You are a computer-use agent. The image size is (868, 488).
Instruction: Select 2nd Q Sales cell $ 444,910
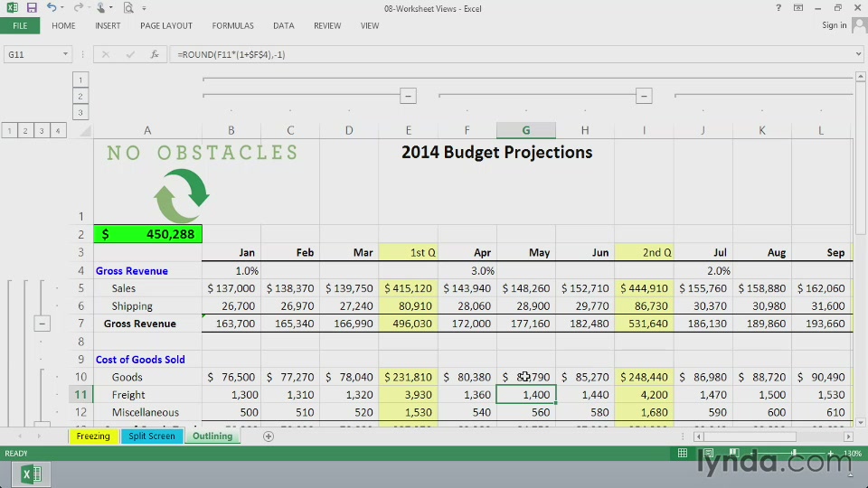coord(644,288)
